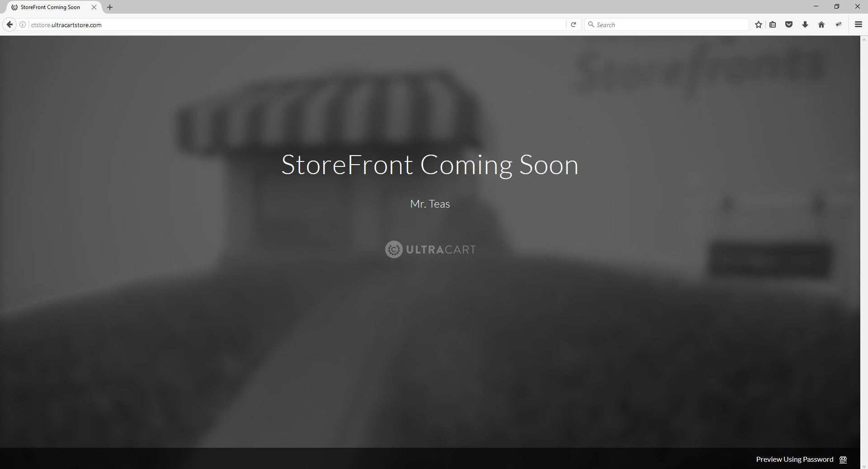This screenshot has height=469, width=868.
Task: Click the StoreFront Coming Soon heading
Action: tap(430, 165)
